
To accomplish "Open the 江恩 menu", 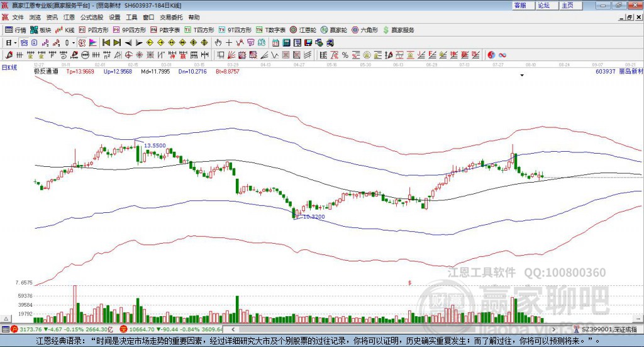I will tap(69, 17).
